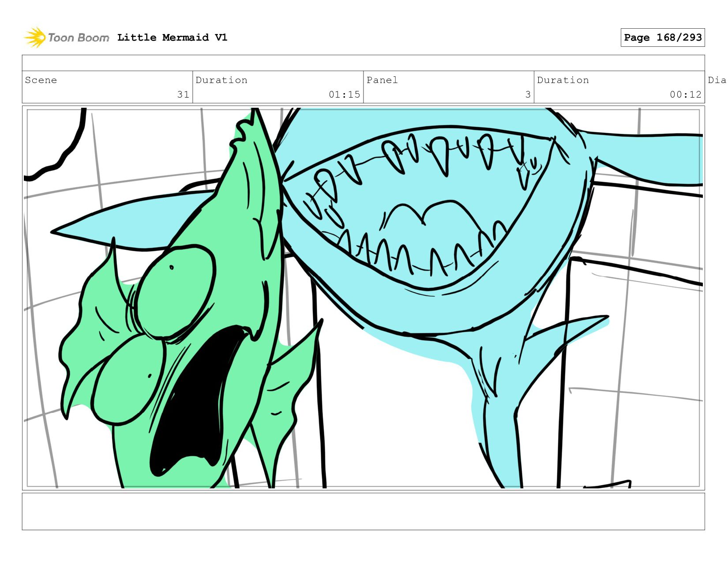Select the 'Scene' header label
The height and width of the screenshot is (563, 728).
(41, 80)
